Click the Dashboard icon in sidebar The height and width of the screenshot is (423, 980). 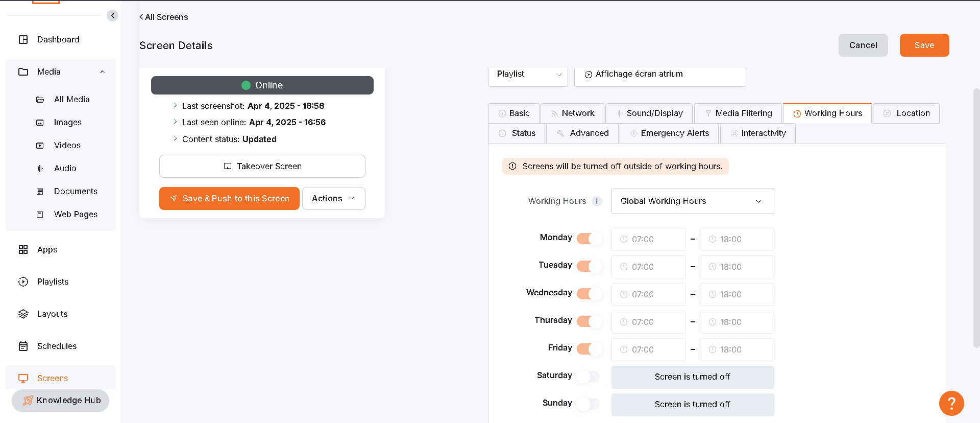click(23, 39)
